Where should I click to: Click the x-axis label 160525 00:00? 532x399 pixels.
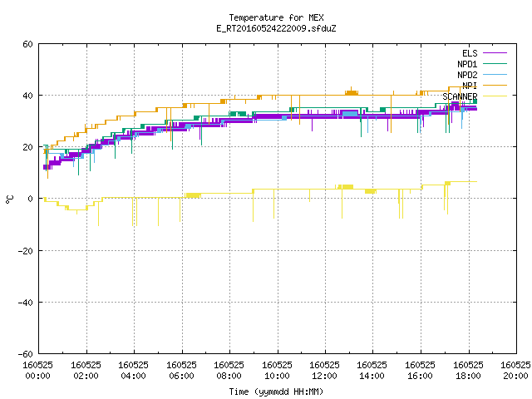tap(38, 371)
